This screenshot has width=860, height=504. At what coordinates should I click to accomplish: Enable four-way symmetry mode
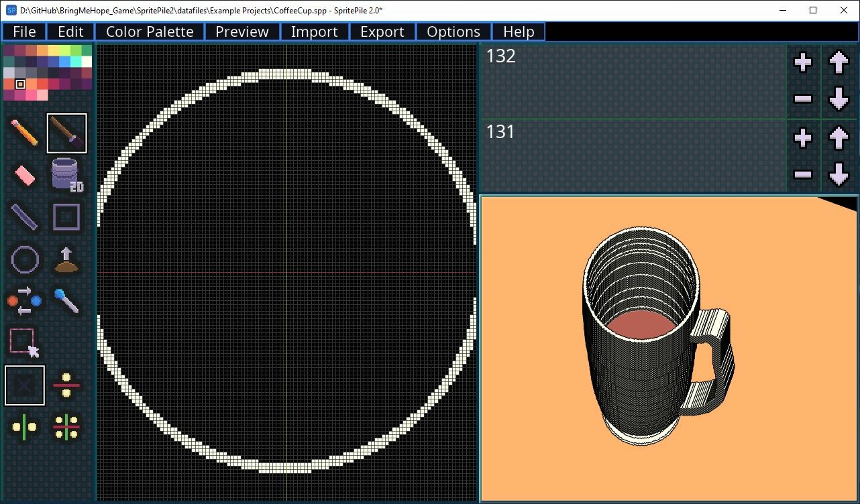(66, 428)
